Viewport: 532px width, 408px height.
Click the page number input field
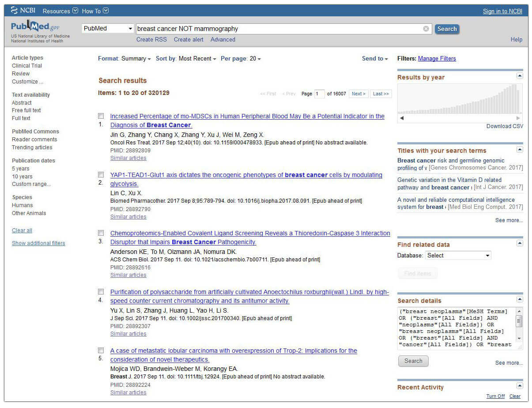(319, 94)
